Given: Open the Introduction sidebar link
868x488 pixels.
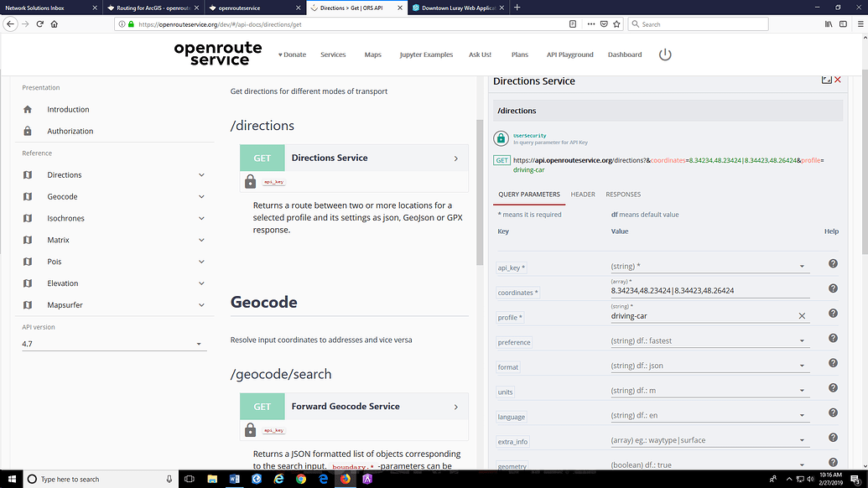Looking at the screenshot, I should [68, 110].
